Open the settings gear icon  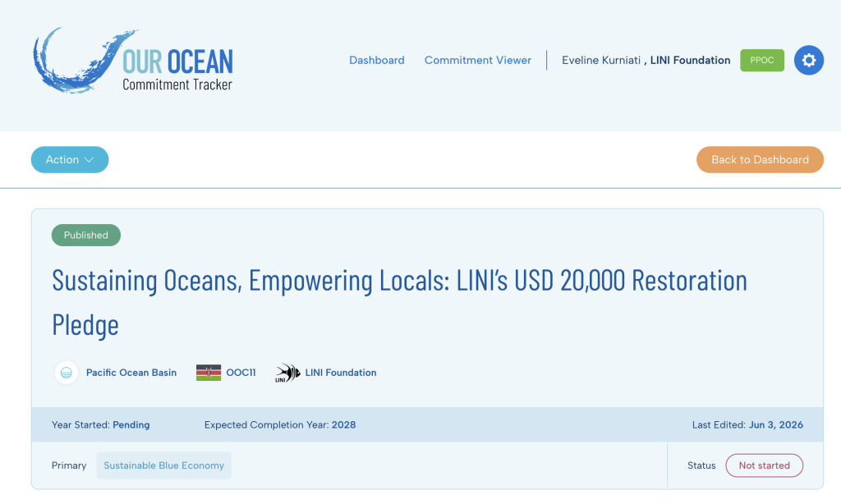click(x=809, y=60)
